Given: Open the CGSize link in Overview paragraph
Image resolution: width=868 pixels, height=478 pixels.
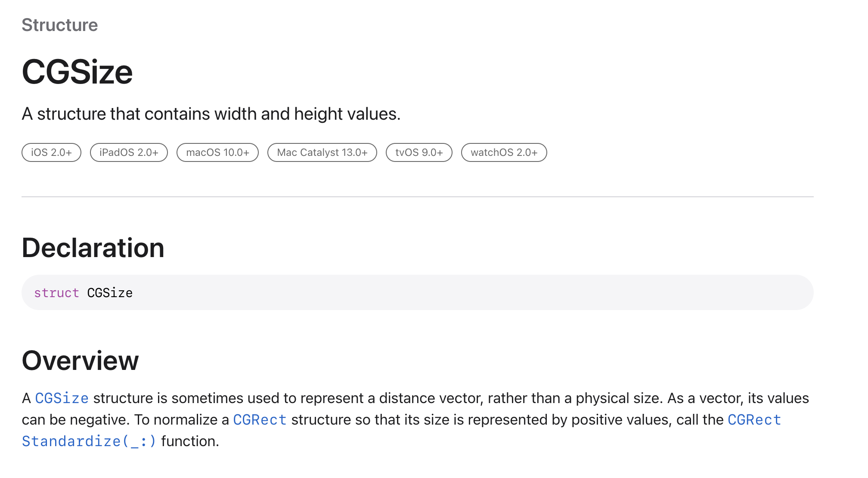Looking at the screenshot, I should [62, 398].
